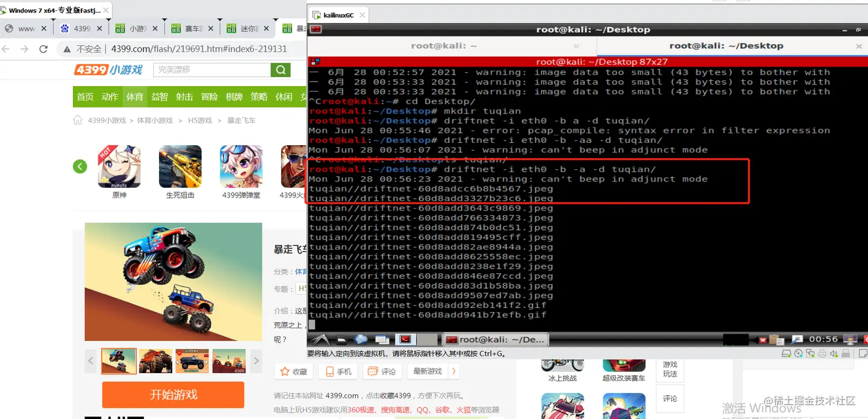
Task: Switch to the 赛车 browser tab
Action: (192, 28)
